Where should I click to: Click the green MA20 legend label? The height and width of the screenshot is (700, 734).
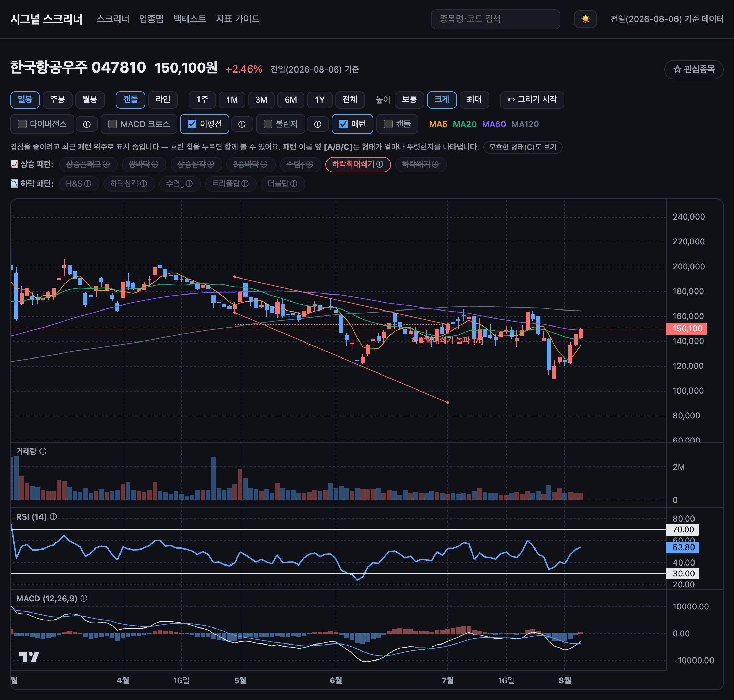(x=465, y=124)
